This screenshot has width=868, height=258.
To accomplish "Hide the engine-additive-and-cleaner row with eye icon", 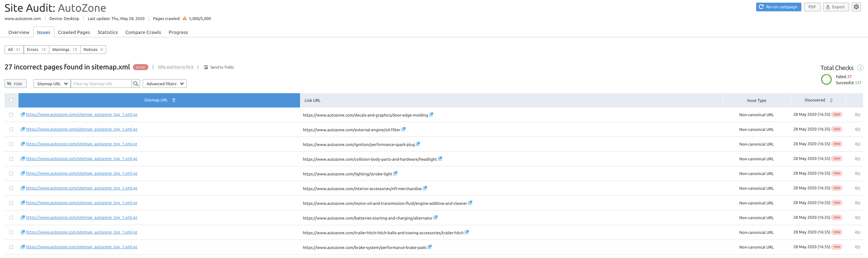I will coord(858,203).
